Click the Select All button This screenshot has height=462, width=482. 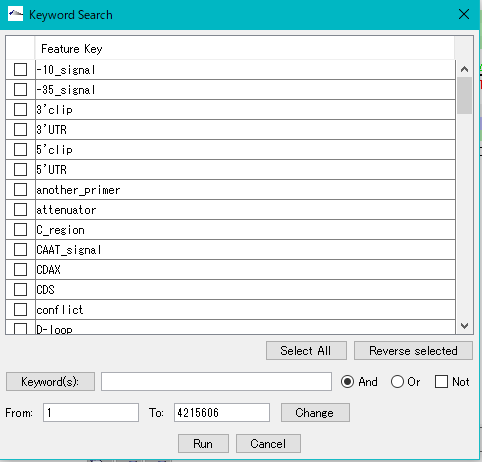point(306,351)
